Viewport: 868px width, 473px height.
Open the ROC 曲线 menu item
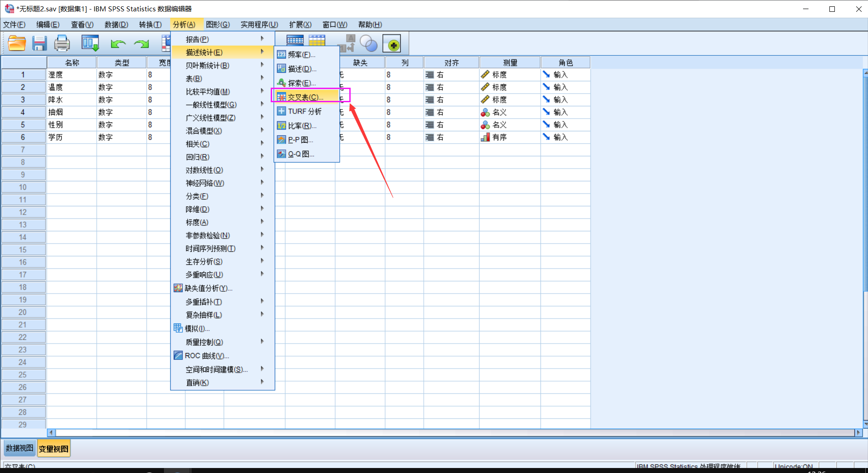point(223,356)
